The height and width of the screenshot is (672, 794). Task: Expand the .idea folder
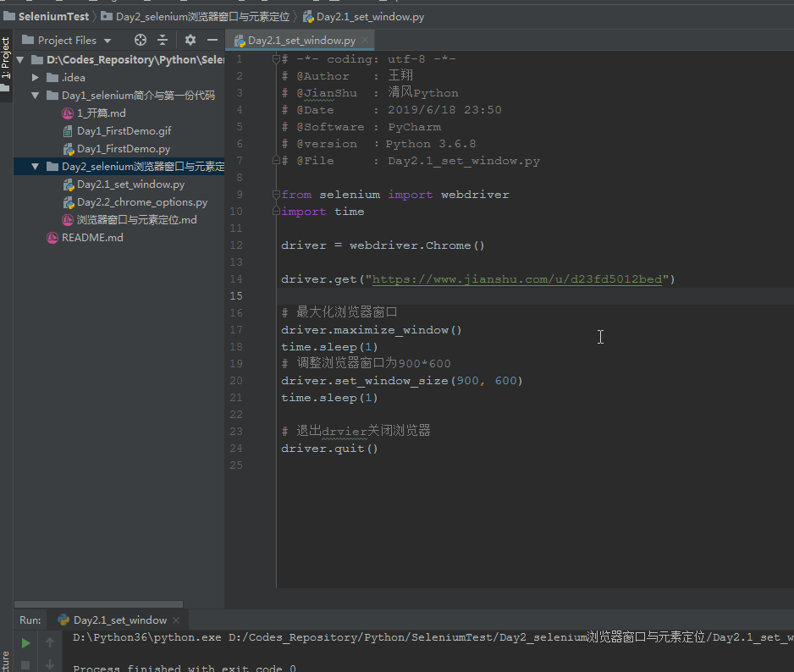(35, 78)
